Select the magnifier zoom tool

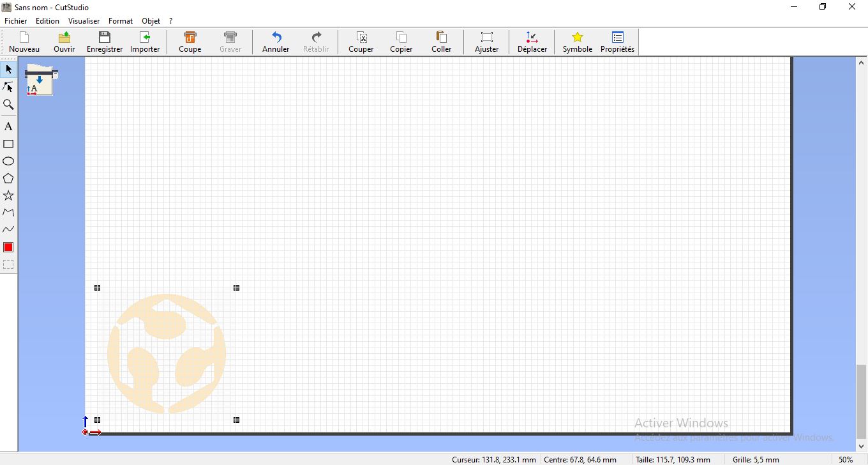click(x=8, y=104)
